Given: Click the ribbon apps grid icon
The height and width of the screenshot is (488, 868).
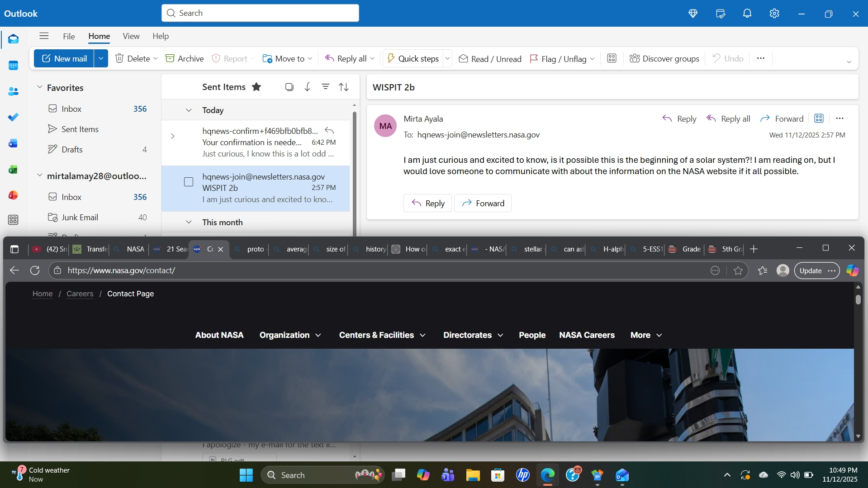Looking at the screenshot, I should [x=612, y=58].
